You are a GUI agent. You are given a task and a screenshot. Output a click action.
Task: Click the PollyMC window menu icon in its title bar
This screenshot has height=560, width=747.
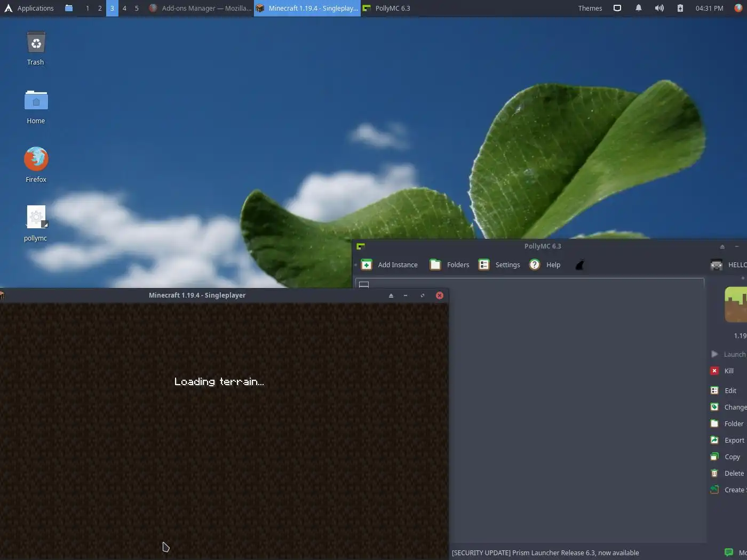coord(361,246)
